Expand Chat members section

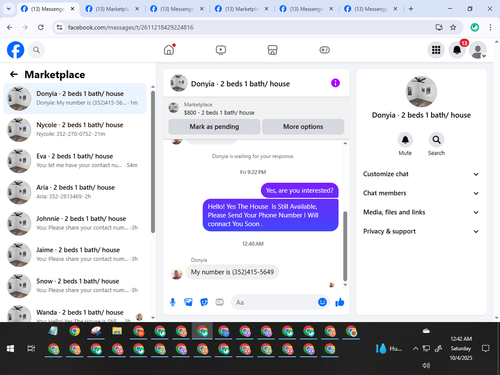421,193
